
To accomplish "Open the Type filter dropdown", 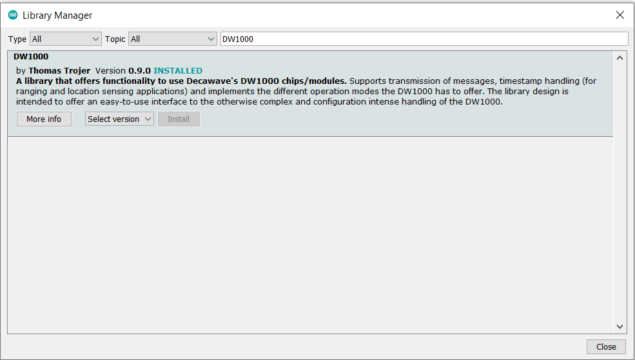I will coord(65,39).
